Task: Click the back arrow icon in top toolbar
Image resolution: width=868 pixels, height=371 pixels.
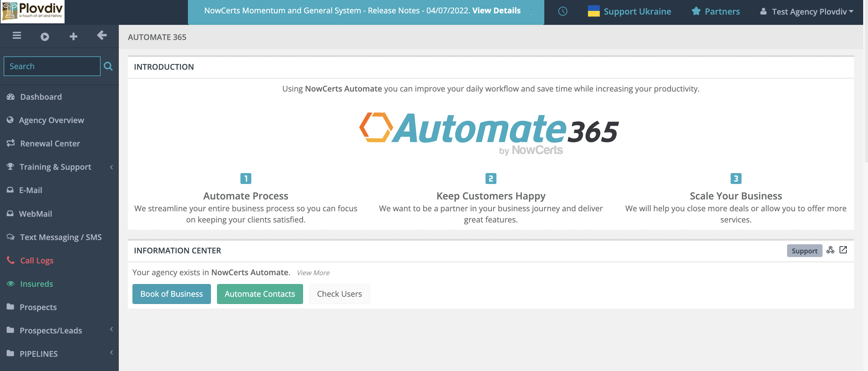Action: point(101,35)
